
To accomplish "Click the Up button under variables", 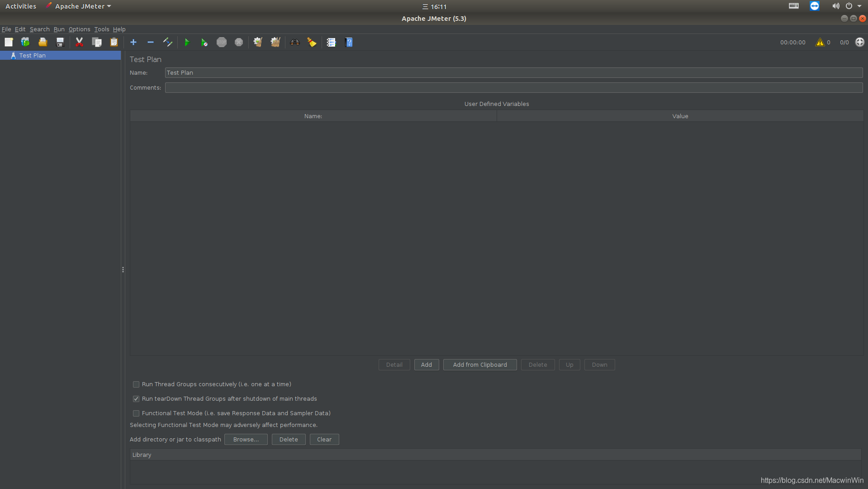I will (569, 365).
